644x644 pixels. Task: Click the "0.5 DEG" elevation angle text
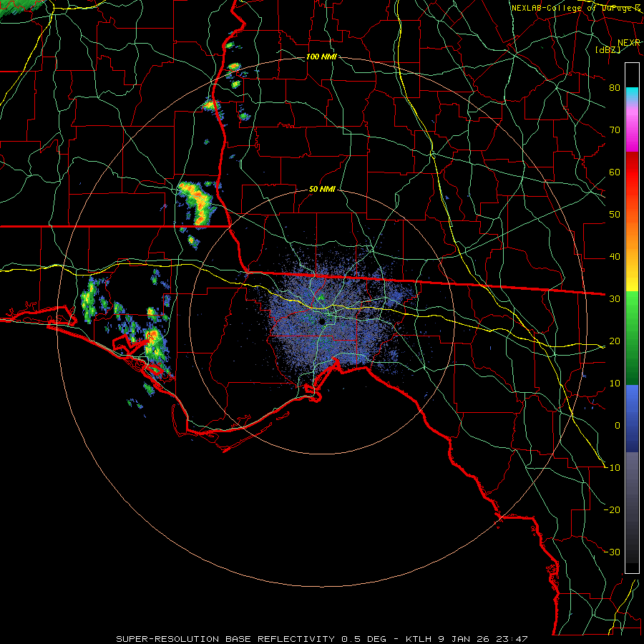[364, 639]
